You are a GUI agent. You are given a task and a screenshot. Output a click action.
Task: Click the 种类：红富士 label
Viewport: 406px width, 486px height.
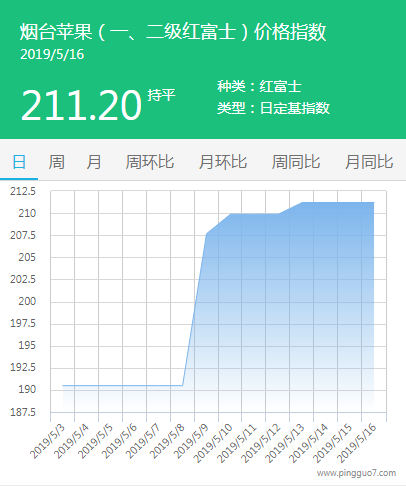pyautogui.click(x=259, y=87)
